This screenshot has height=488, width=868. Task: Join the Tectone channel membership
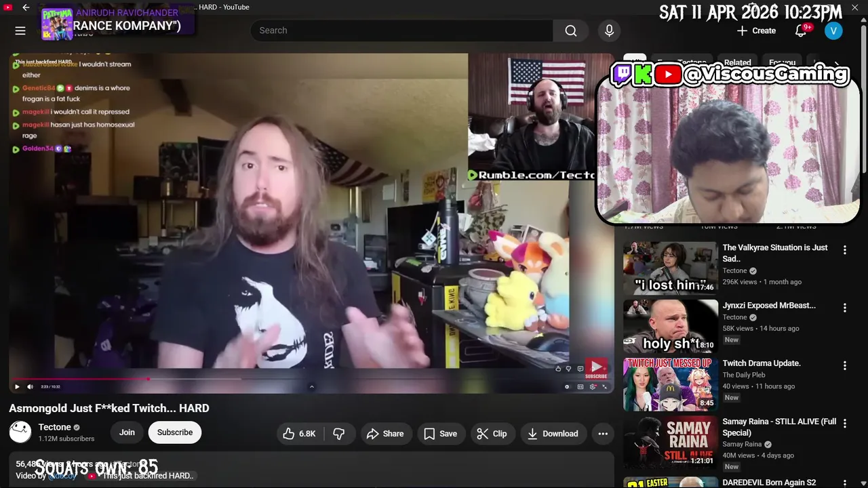click(x=127, y=432)
